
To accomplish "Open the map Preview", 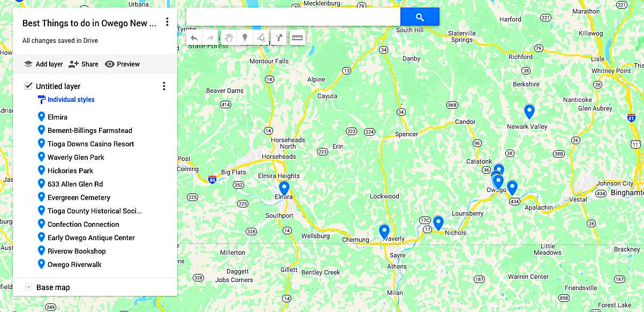I will [122, 64].
